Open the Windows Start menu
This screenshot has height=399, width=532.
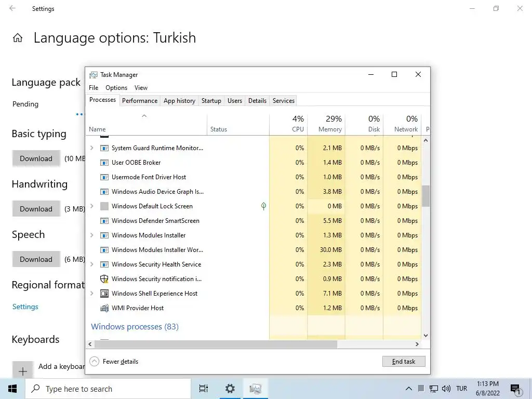(12, 389)
